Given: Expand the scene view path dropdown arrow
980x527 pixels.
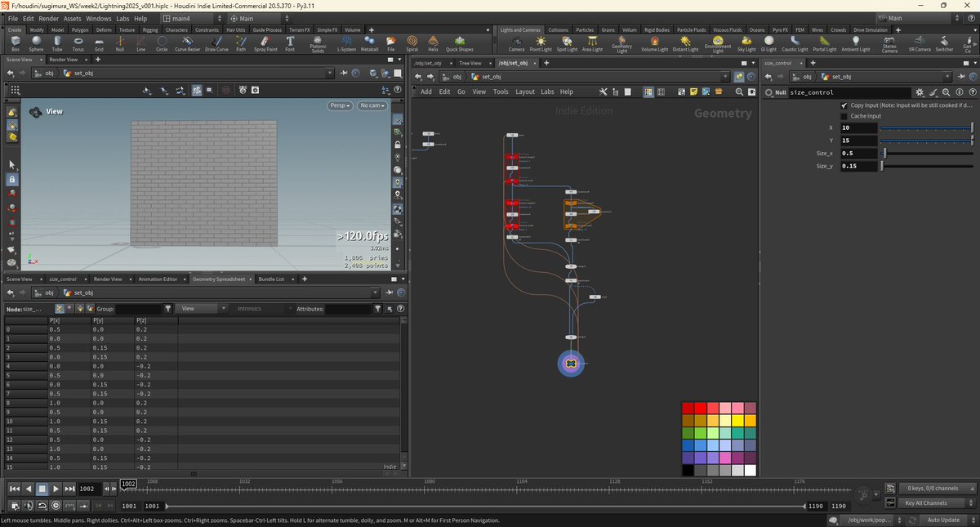Looking at the screenshot, I should pyautogui.click(x=329, y=74).
